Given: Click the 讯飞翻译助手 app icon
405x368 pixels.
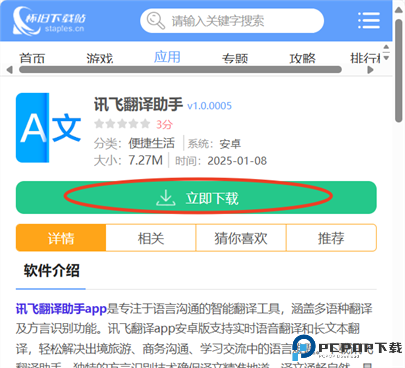Looking at the screenshot, I should [49, 128].
